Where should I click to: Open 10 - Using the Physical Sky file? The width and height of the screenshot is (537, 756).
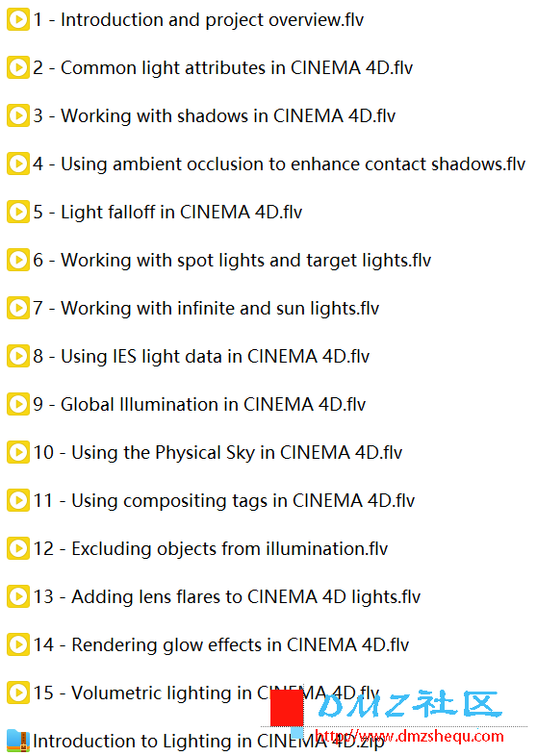click(x=217, y=453)
